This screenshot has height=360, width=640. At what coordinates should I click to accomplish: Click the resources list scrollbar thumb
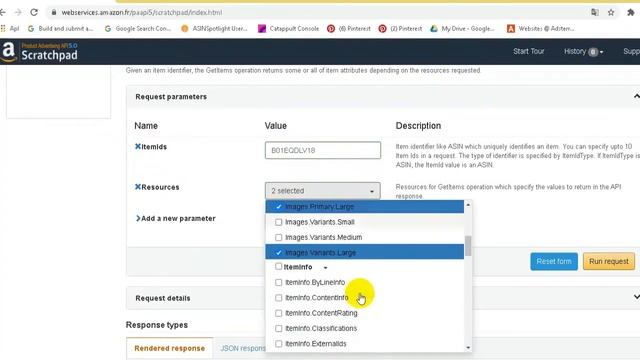(468, 246)
